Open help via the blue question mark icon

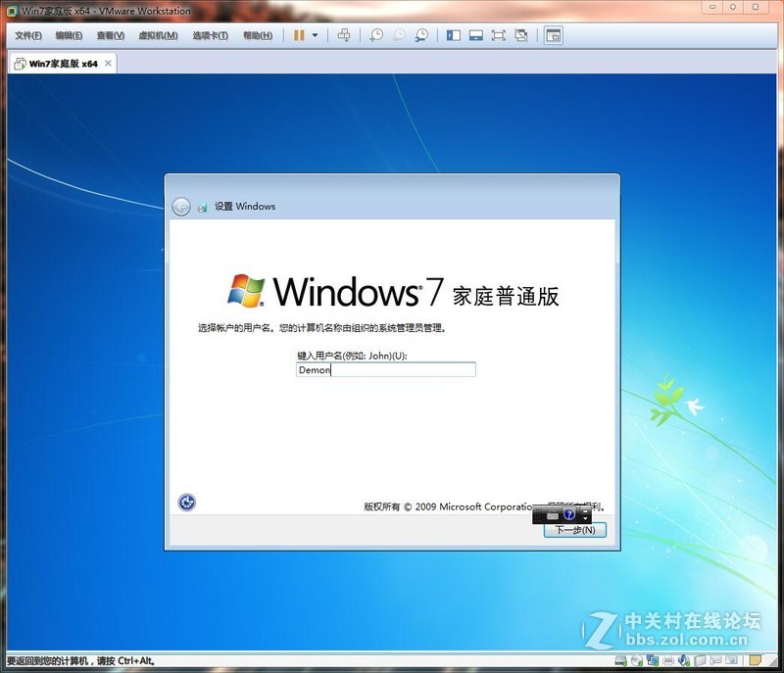[570, 514]
